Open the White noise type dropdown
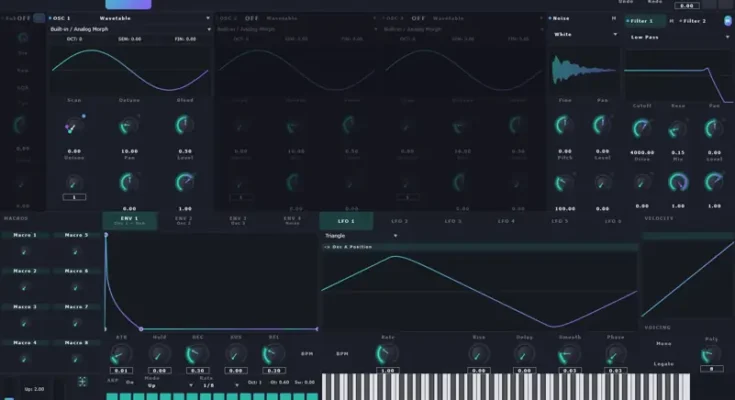The height and width of the screenshot is (400, 735). 585,34
